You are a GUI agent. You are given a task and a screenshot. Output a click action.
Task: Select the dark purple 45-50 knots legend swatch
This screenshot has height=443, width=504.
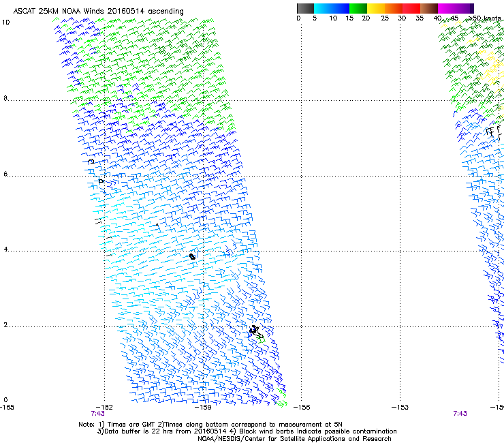tap(464, 8)
